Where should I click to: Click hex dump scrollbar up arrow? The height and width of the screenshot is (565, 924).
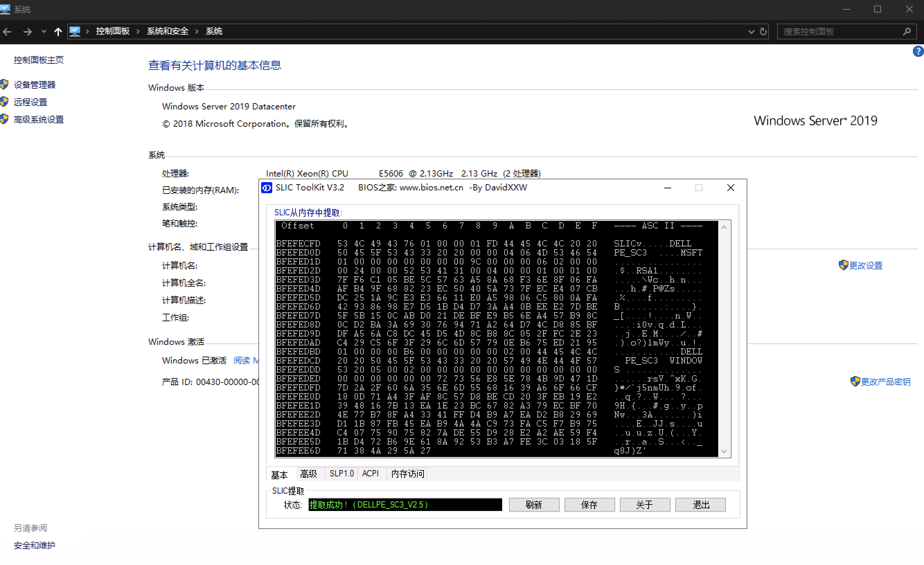[724, 227]
